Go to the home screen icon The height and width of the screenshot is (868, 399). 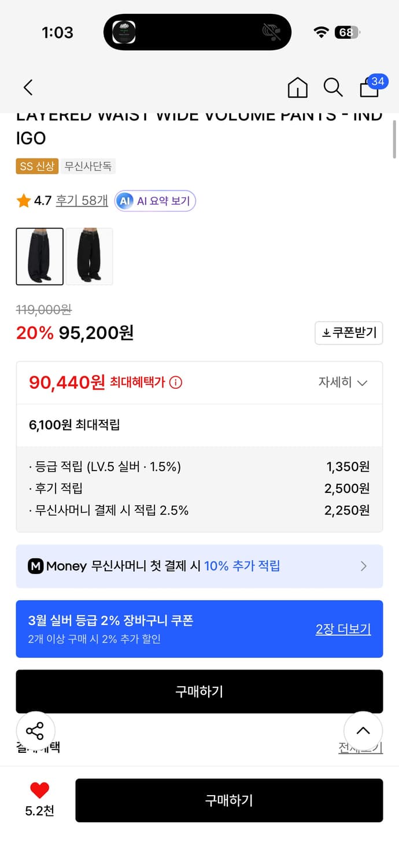coord(297,87)
